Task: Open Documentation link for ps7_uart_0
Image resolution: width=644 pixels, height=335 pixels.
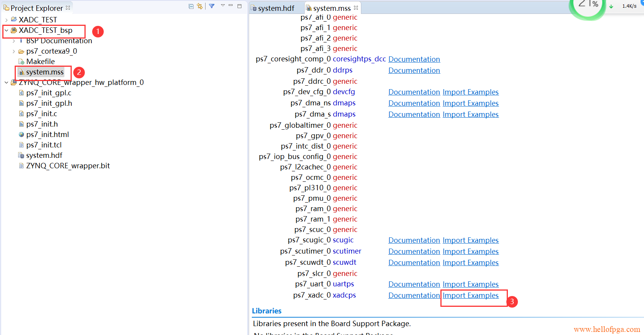Action: coord(414,284)
